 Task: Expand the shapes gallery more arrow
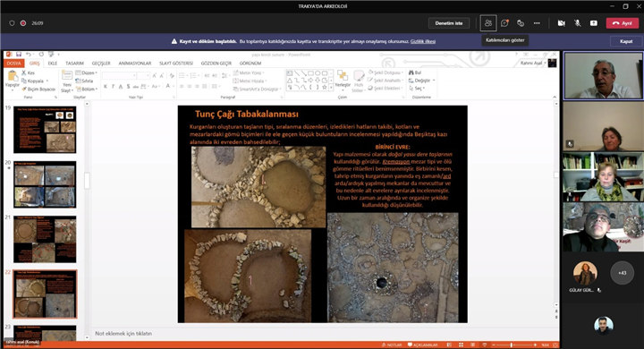[331, 88]
